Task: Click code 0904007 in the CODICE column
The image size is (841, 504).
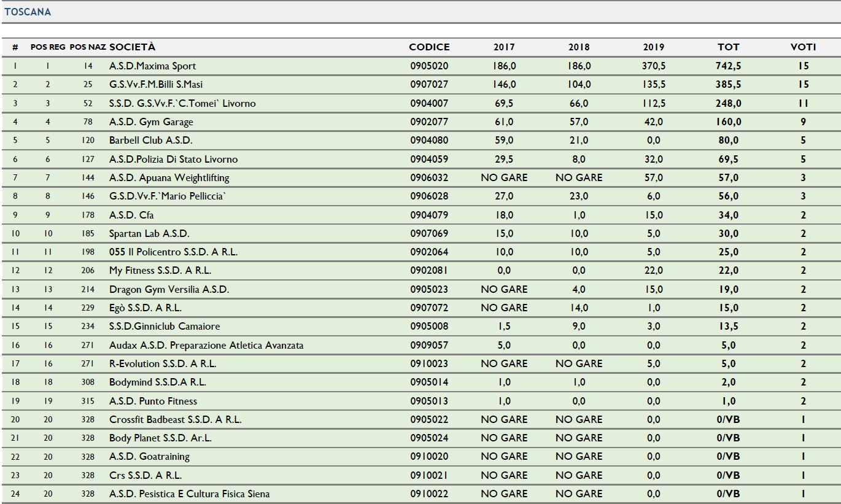Action: click(429, 103)
